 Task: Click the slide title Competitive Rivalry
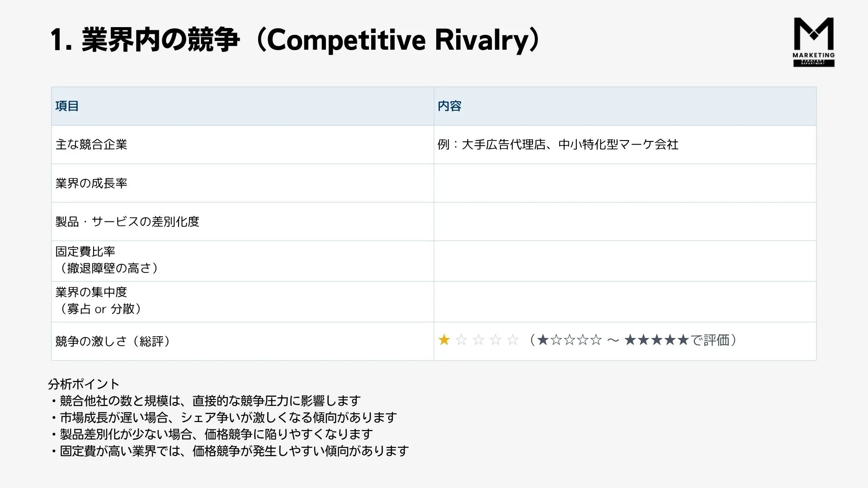pos(295,40)
